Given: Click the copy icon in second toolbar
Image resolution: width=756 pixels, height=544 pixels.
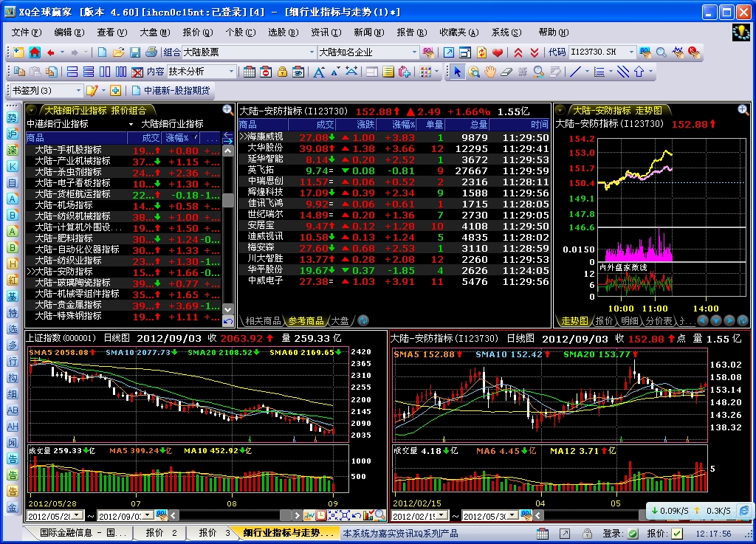Looking at the screenshot, I should 19,72.
